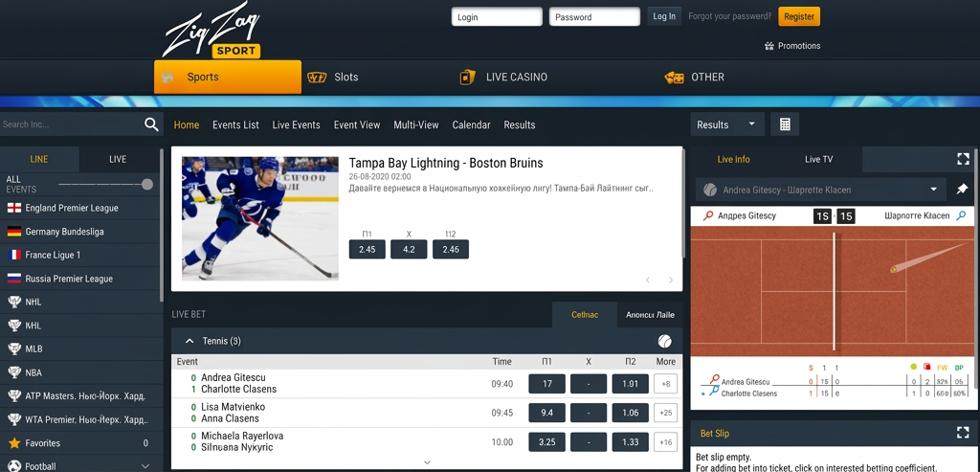The width and height of the screenshot is (980, 472).
Task: Click the Live Casino cards icon
Action: [x=467, y=77]
